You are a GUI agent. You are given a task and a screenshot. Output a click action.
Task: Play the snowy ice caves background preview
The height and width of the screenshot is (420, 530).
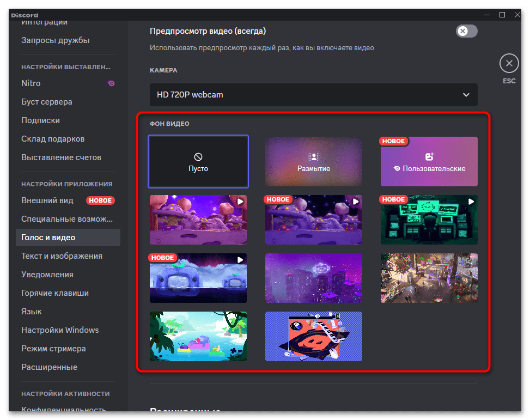coord(240,259)
